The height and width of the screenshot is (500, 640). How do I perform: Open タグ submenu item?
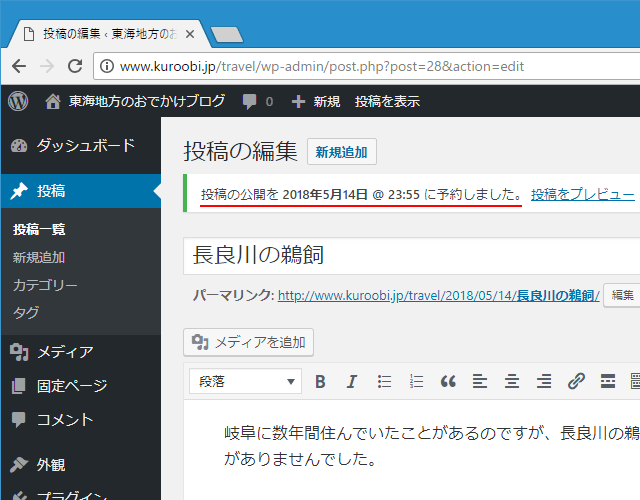click(26, 313)
